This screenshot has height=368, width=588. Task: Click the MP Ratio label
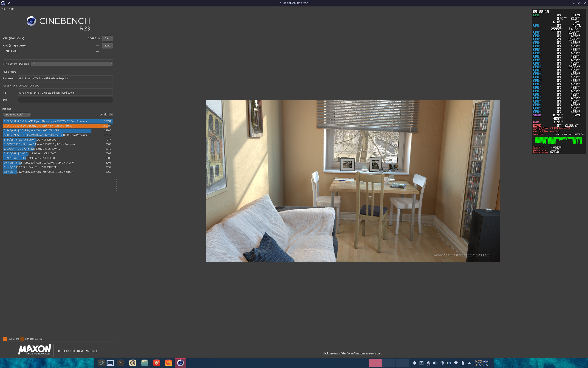pos(11,51)
